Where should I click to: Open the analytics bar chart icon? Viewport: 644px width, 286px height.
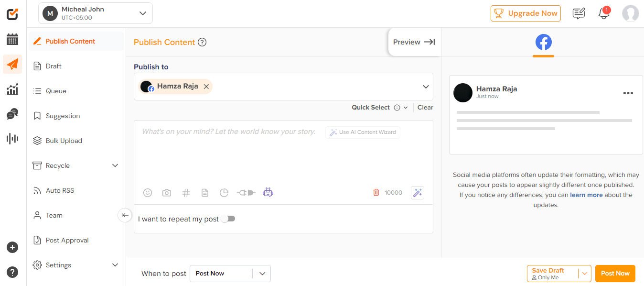click(x=12, y=89)
